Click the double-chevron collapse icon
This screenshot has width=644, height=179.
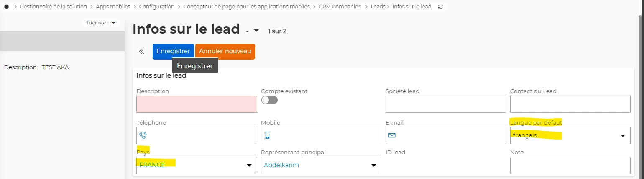(x=142, y=52)
